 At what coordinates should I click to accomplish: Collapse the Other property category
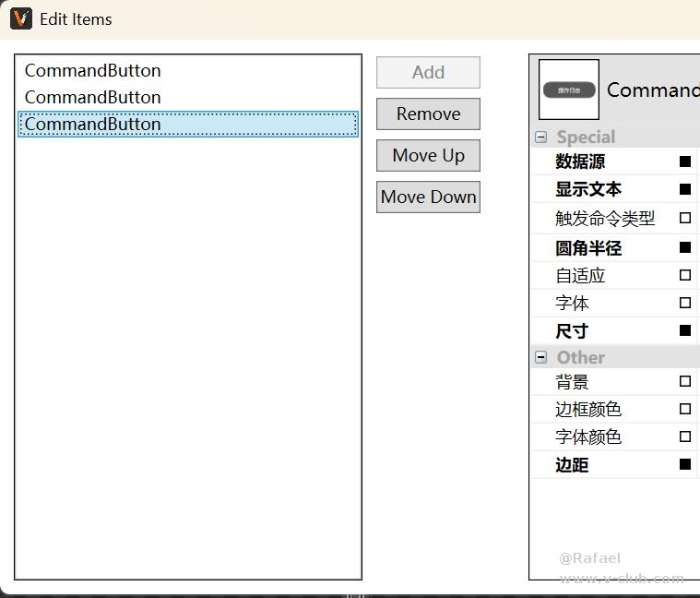tap(541, 357)
